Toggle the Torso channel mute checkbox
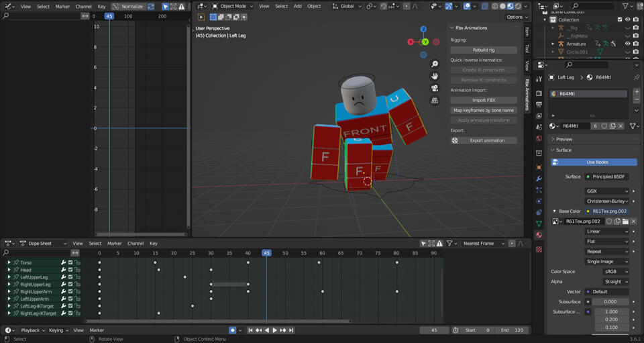This screenshot has width=644, height=343. pos(70,262)
